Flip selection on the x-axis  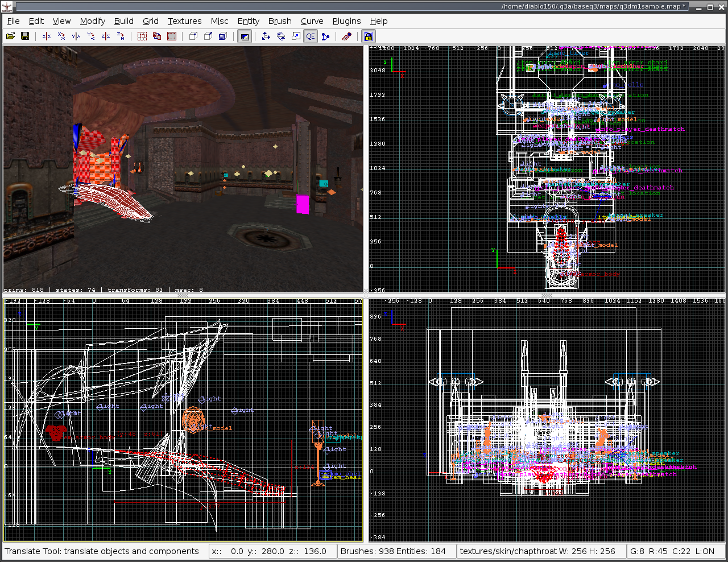47,36
